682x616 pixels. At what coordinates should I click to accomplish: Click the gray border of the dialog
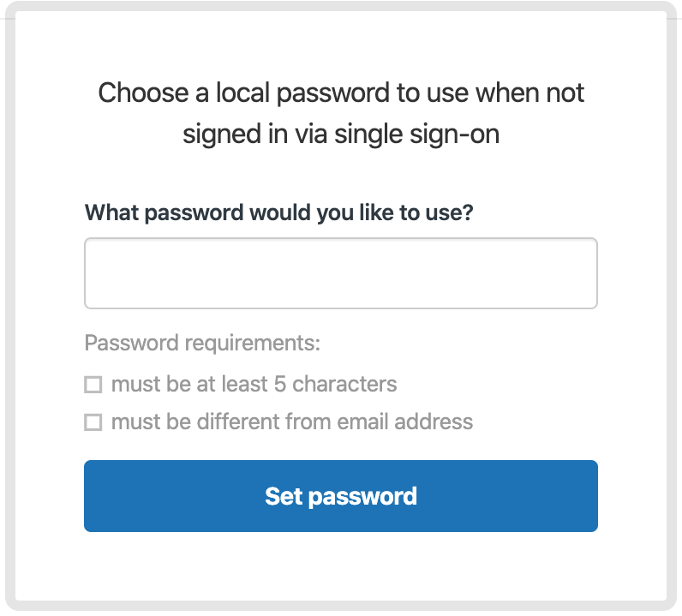pyautogui.click(x=10, y=304)
